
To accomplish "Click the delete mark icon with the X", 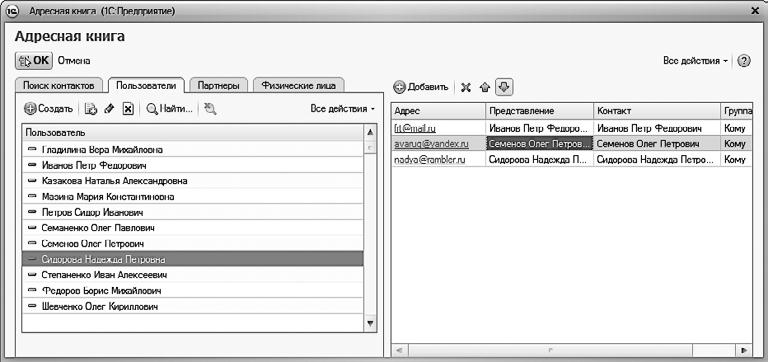I will coord(127,109).
